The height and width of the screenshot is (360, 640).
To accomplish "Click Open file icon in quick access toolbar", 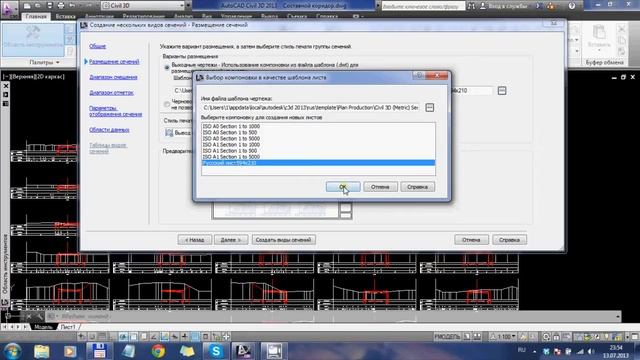I will pos(38,6).
